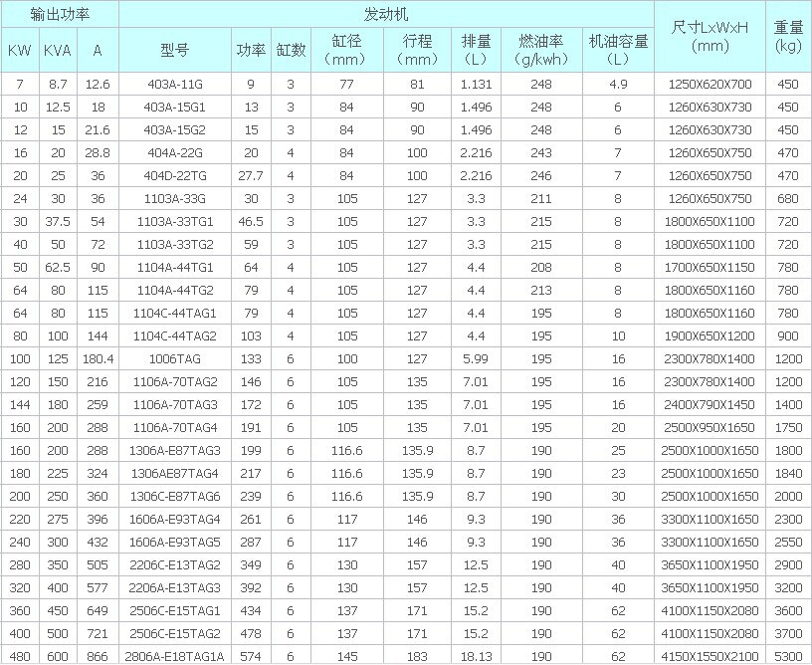812x665 pixels.
Task: Select model cell 1104A-44TG1
Action: (175, 267)
